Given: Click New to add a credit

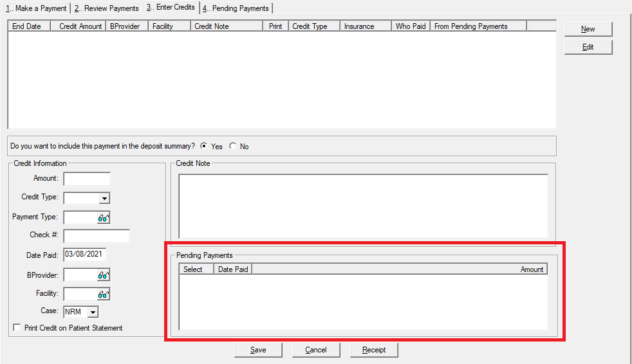Looking at the screenshot, I should (x=588, y=29).
